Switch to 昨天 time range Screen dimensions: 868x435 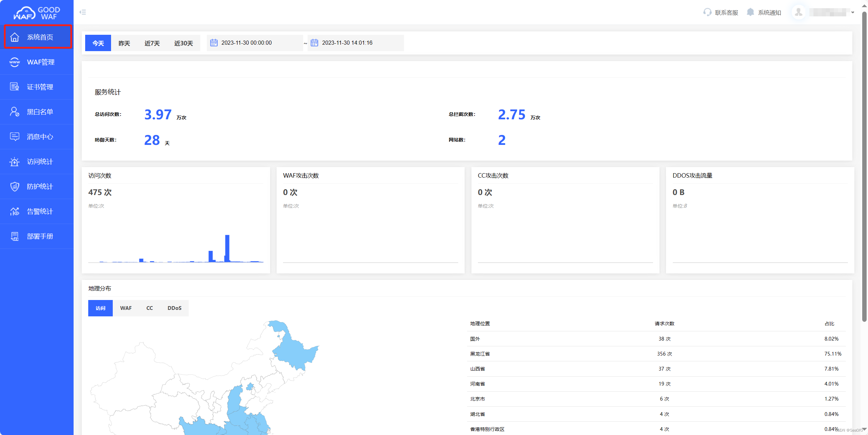tap(124, 43)
